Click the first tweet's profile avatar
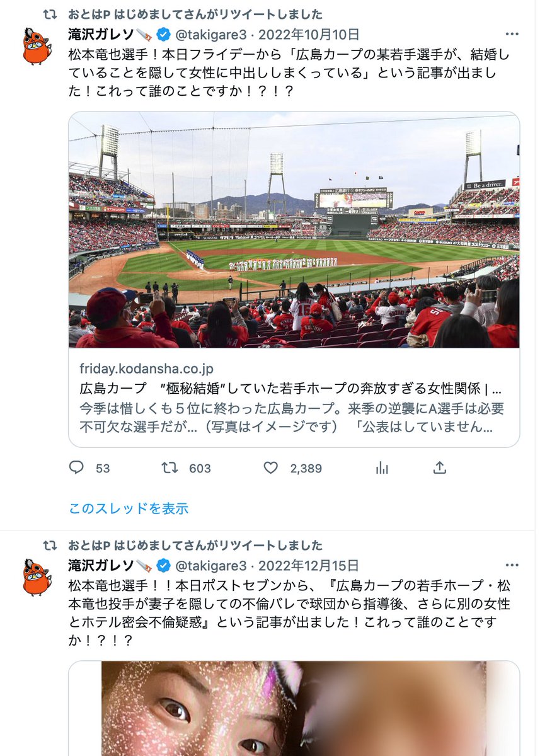 click(37, 45)
